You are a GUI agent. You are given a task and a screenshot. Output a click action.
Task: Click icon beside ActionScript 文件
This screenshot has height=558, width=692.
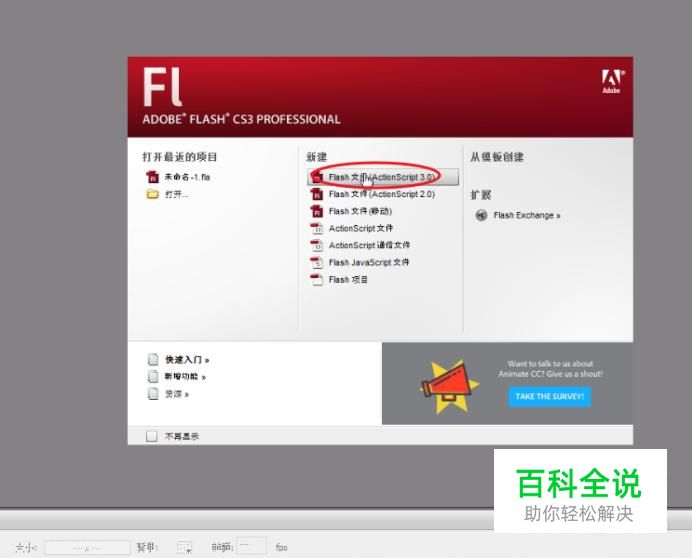(x=317, y=228)
